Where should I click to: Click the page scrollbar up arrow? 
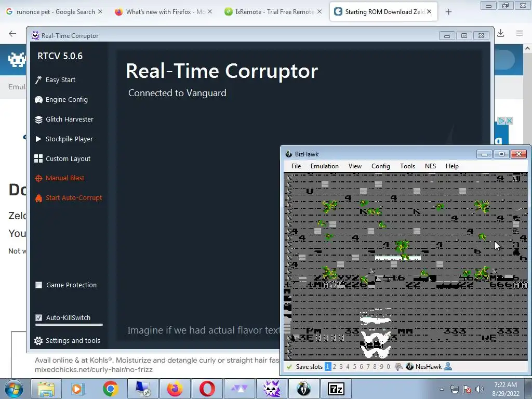(528, 48)
